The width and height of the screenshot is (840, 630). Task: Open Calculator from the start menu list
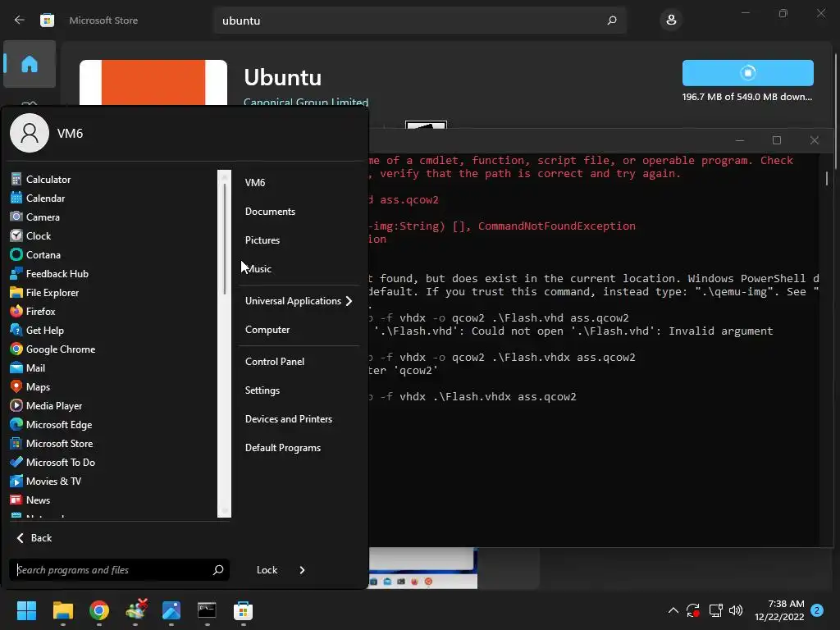point(40,180)
